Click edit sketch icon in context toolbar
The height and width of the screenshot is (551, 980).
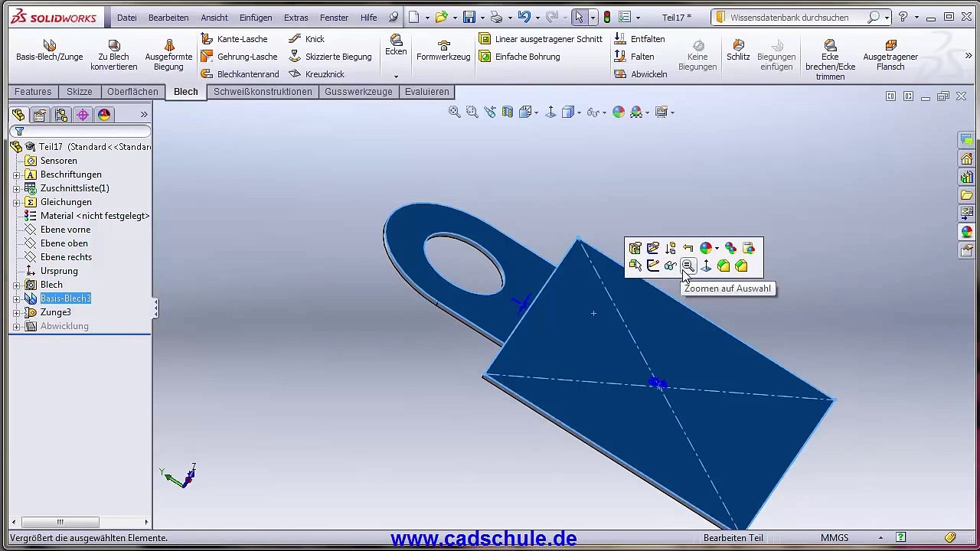pyautogui.click(x=653, y=248)
